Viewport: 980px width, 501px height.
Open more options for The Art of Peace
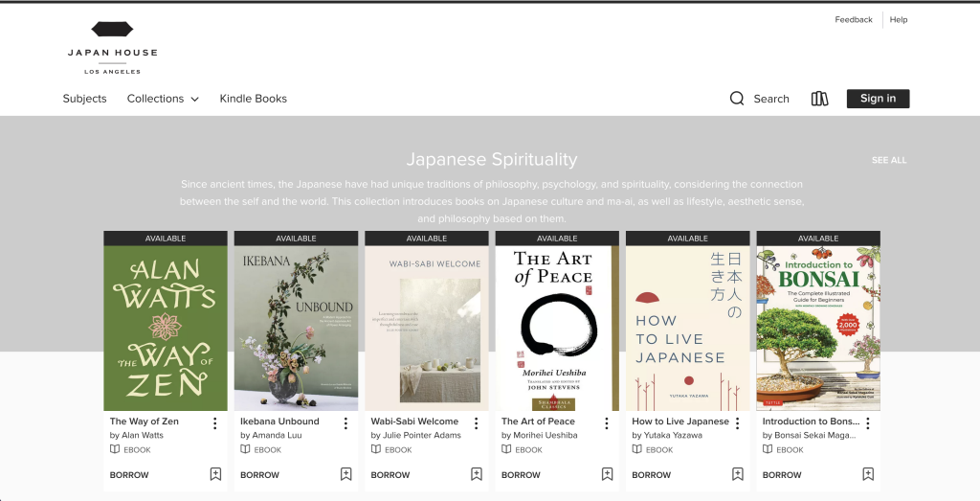(x=606, y=423)
